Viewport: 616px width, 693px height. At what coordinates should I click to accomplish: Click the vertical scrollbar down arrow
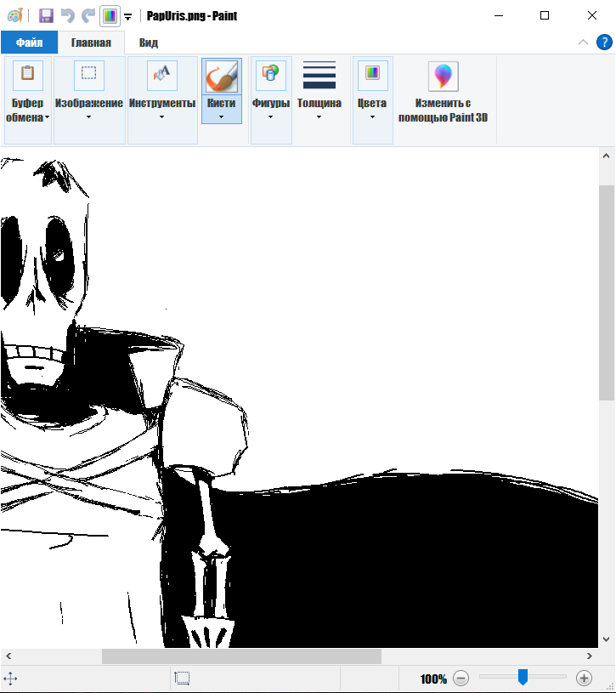607,639
